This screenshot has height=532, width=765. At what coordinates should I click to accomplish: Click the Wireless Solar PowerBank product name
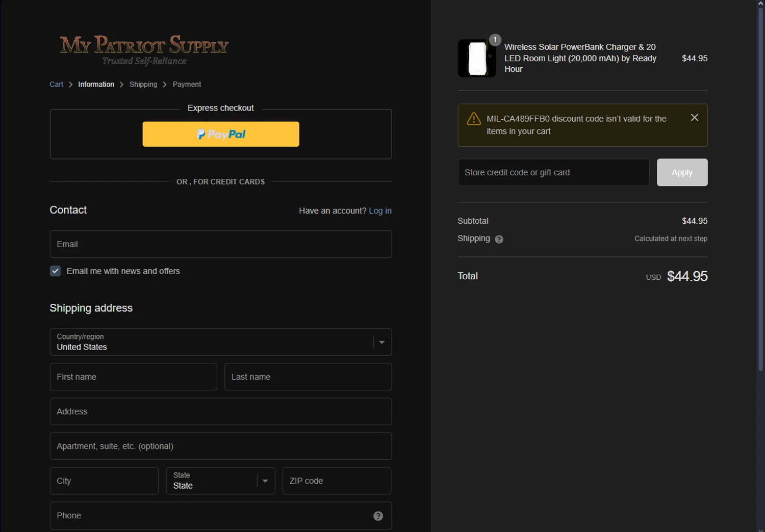580,58
